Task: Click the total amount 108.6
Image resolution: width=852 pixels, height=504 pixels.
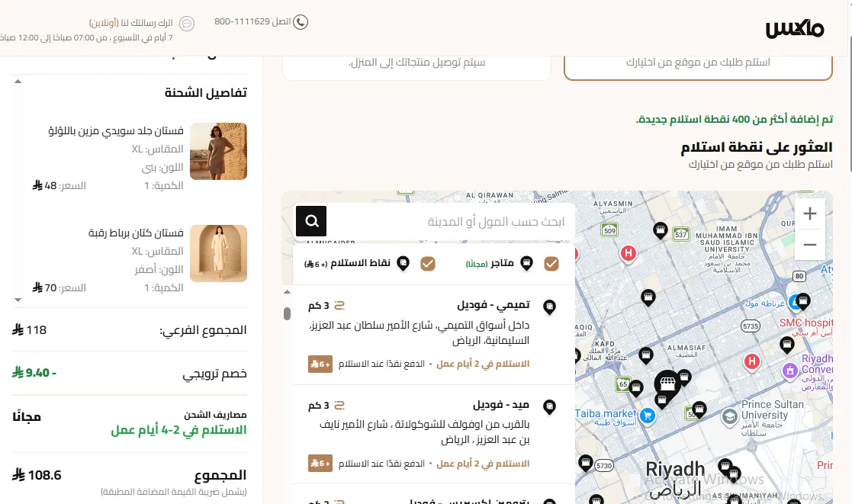Action: point(37,475)
